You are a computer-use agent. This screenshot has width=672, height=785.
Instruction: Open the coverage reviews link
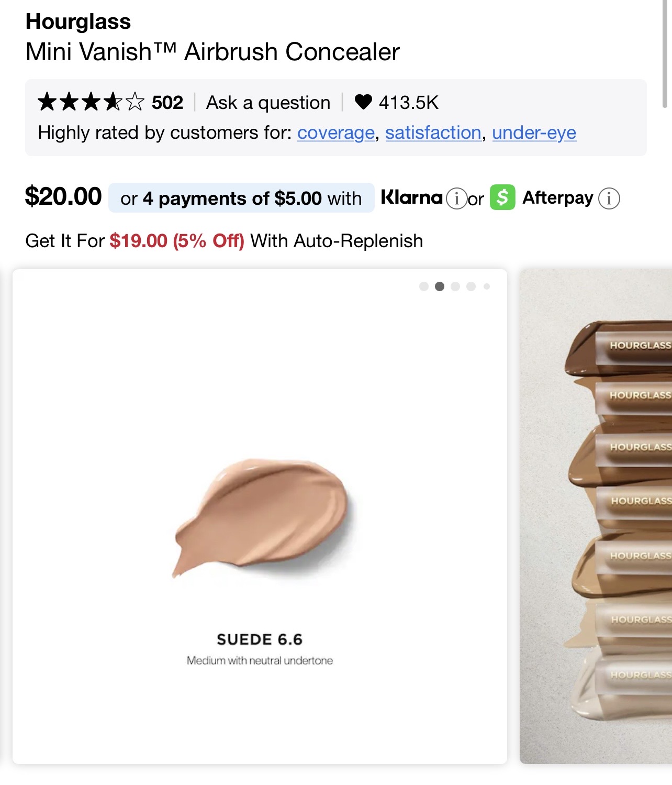pos(336,133)
